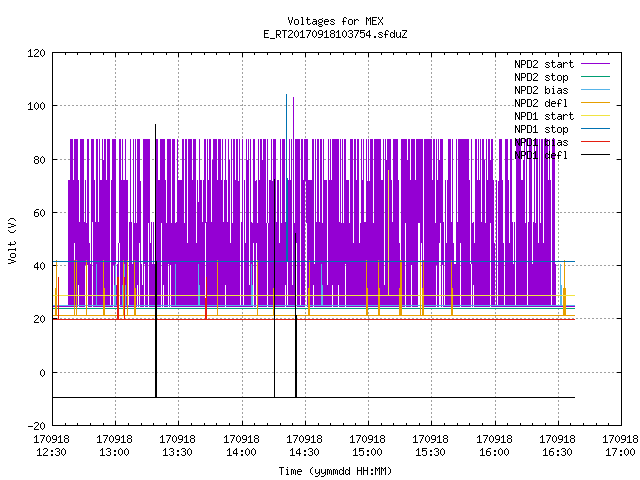
Task: Click the 'NPD2 stop' legend label
Action: 541,77
